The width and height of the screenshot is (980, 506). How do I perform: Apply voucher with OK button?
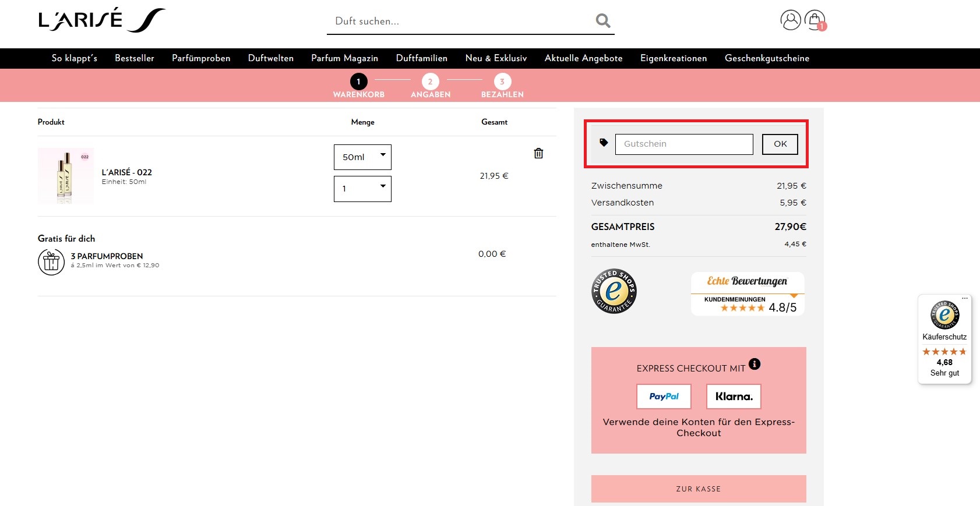point(780,144)
